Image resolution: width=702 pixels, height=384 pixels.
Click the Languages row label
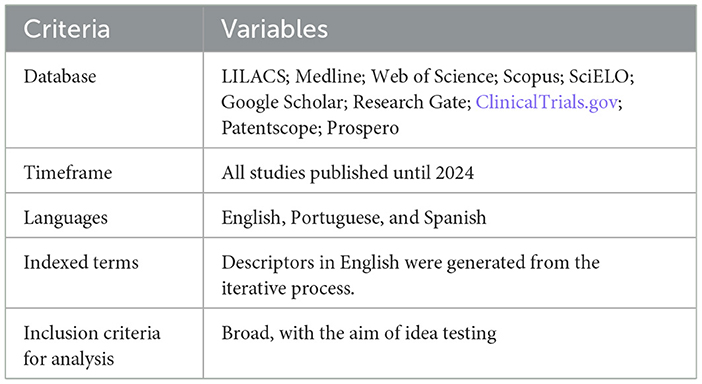65,218
